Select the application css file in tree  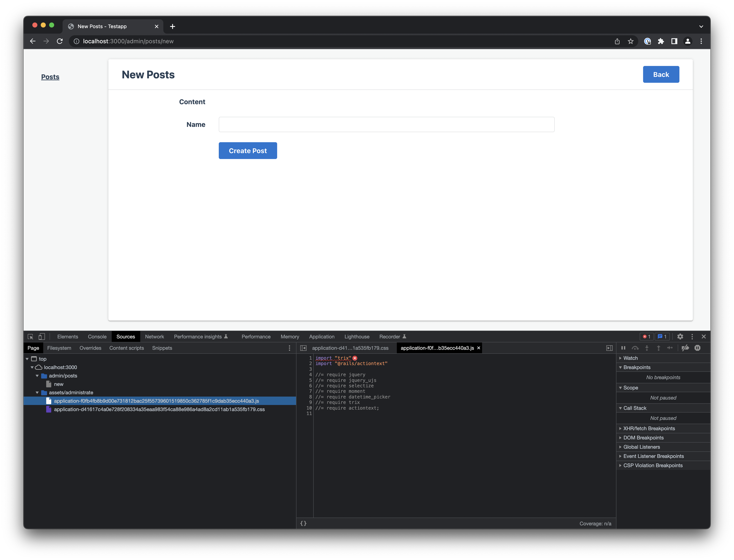pyautogui.click(x=159, y=409)
